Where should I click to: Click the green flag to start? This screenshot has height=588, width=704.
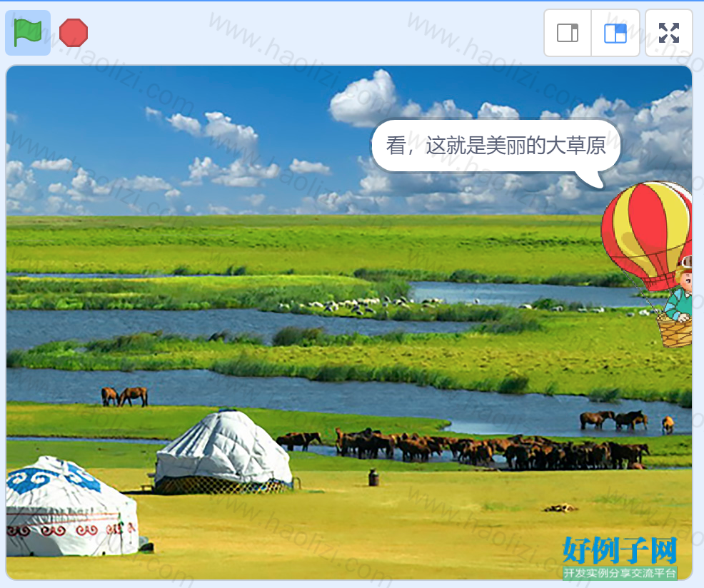point(28,33)
